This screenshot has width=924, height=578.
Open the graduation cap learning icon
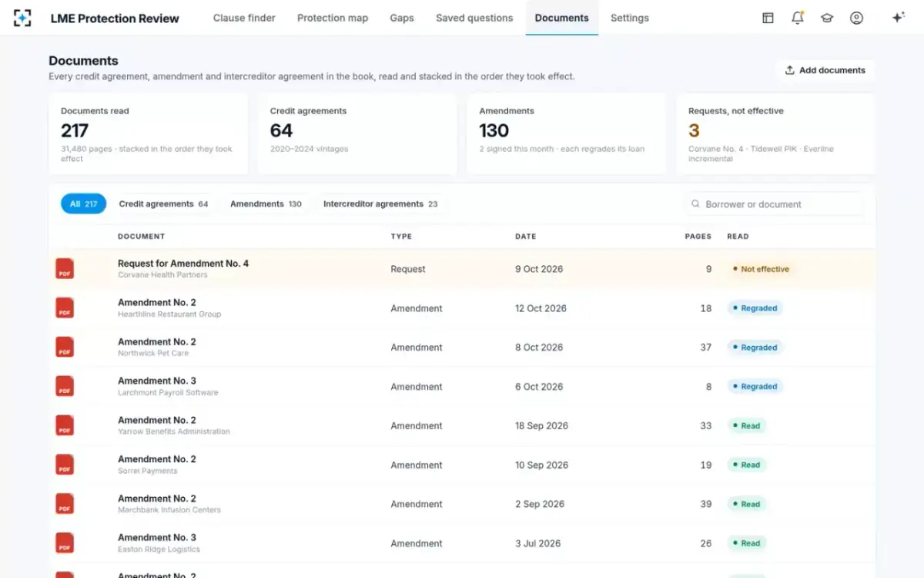pyautogui.click(x=827, y=18)
